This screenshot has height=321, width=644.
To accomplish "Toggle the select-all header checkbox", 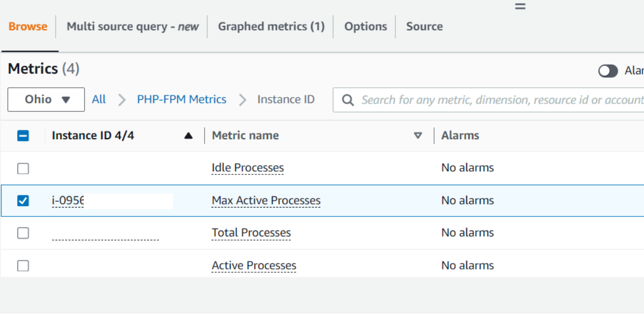I will point(23,136).
